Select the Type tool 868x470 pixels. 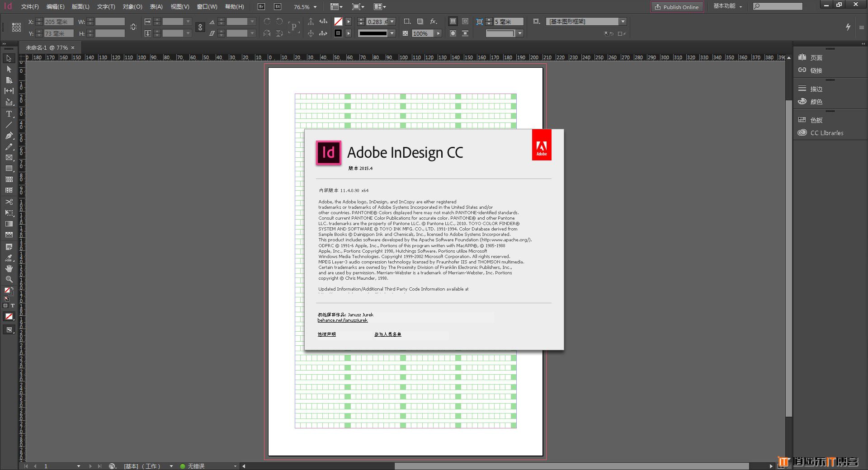coord(9,114)
